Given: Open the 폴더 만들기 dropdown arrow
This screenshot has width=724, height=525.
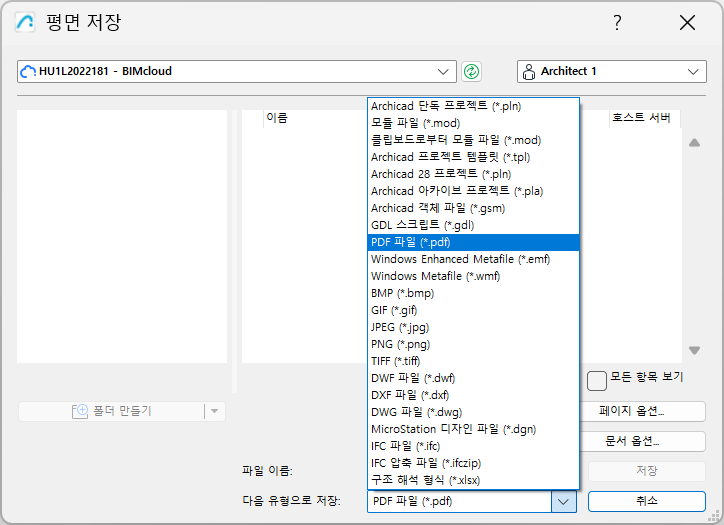Looking at the screenshot, I should (x=215, y=411).
